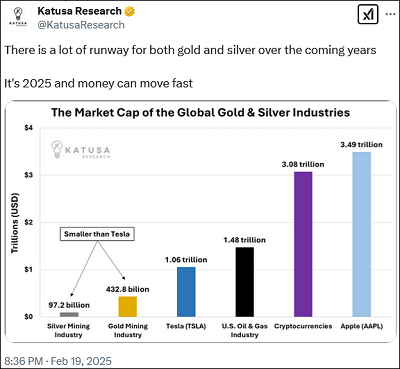Open the Katusa Research display name
The width and height of the screenshot is (400, 369).
click(79, 11)
